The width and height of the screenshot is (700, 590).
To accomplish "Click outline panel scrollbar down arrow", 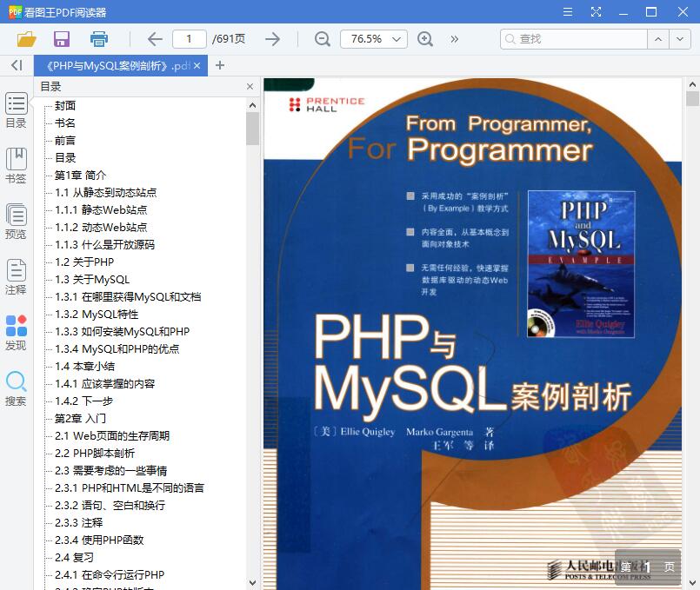I will 252,583.
